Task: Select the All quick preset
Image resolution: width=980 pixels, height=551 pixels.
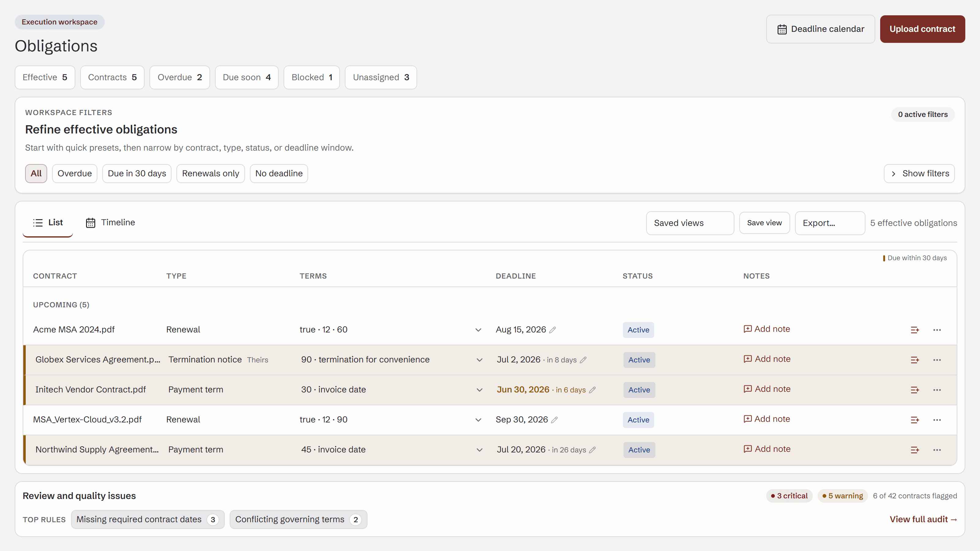Action: [x=36, y=173]
